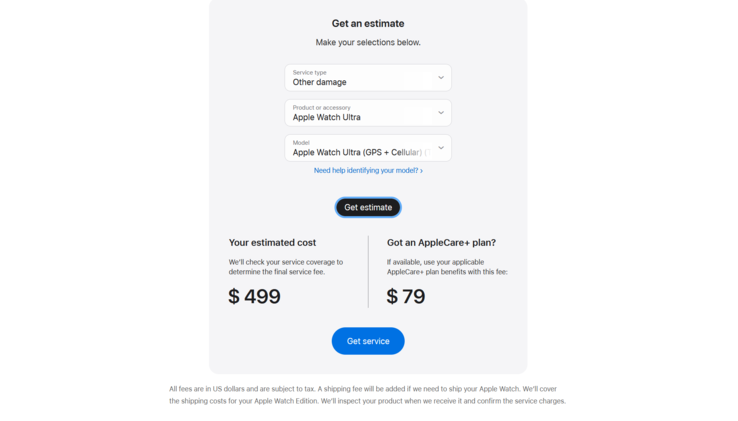The width and height of the screenshot is (738, 421).
Task: Click the Apple Watch Ultra (GPS + Cellular) value
Action: tap(356, 153)
